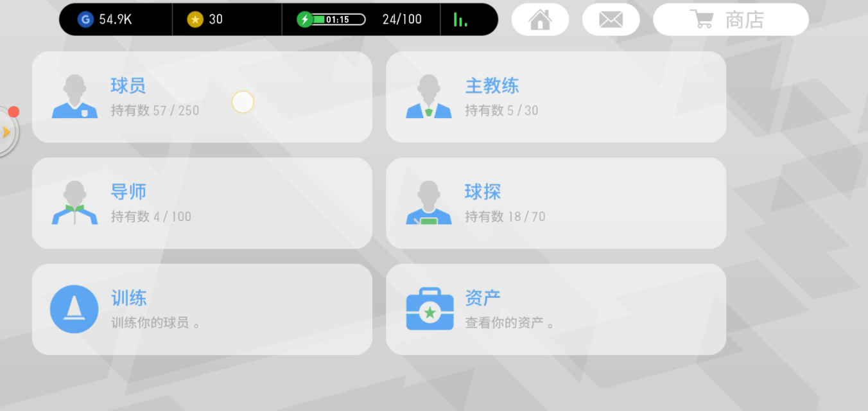Open the mail inbox envelope icon

(611, 19)
